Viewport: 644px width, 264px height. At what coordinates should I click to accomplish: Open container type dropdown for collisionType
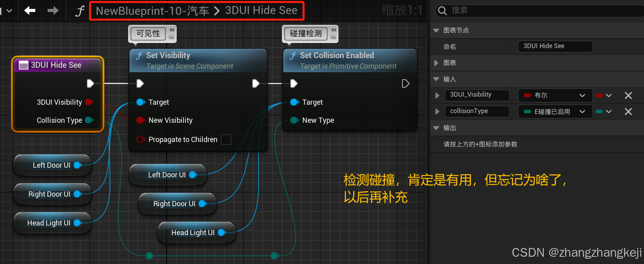point(604,112)
